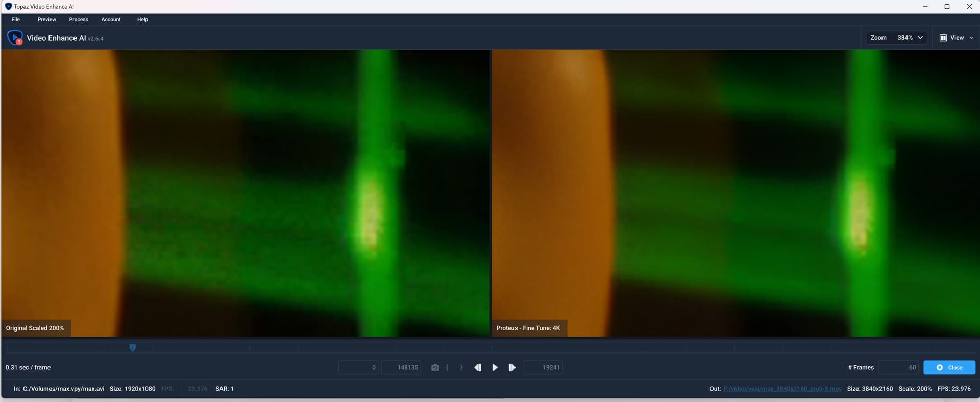Open the Account menu
The height and width of the screenshot is (402, 980).
point(111,19)
